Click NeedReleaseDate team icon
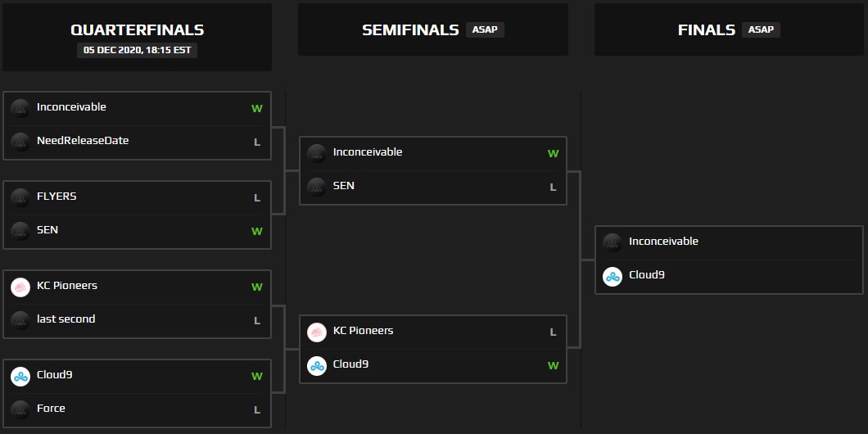868x434 pixels. [x=20, y=142]
